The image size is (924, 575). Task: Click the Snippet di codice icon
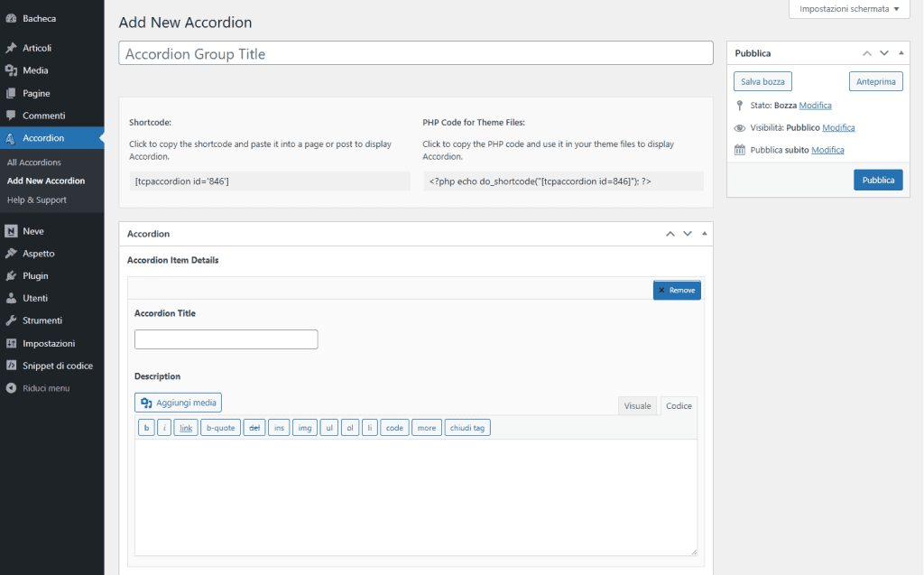[x=11, y=366]
